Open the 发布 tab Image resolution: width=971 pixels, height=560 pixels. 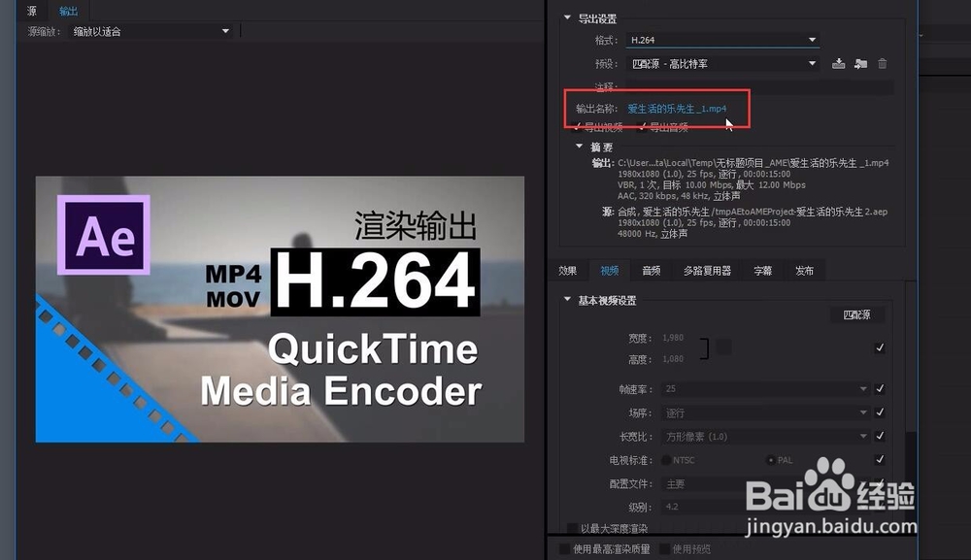pyautogui.click(x=804, y=271)
